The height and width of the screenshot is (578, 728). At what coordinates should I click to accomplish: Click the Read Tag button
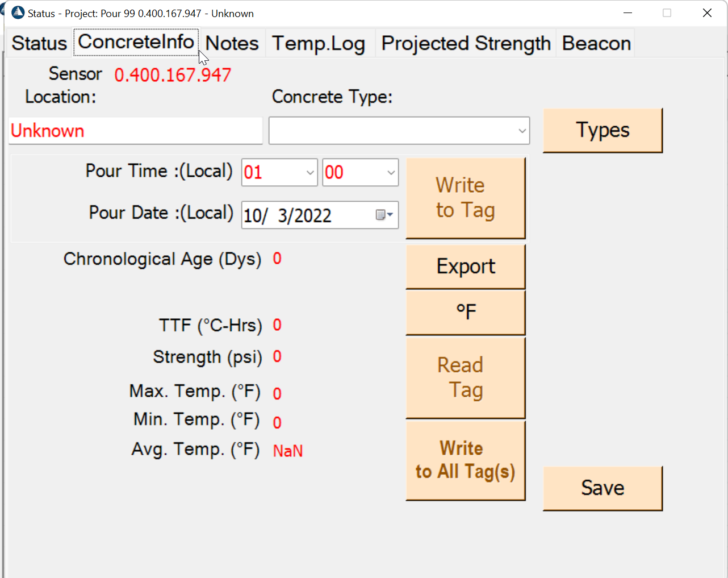[x=466, y=378]
